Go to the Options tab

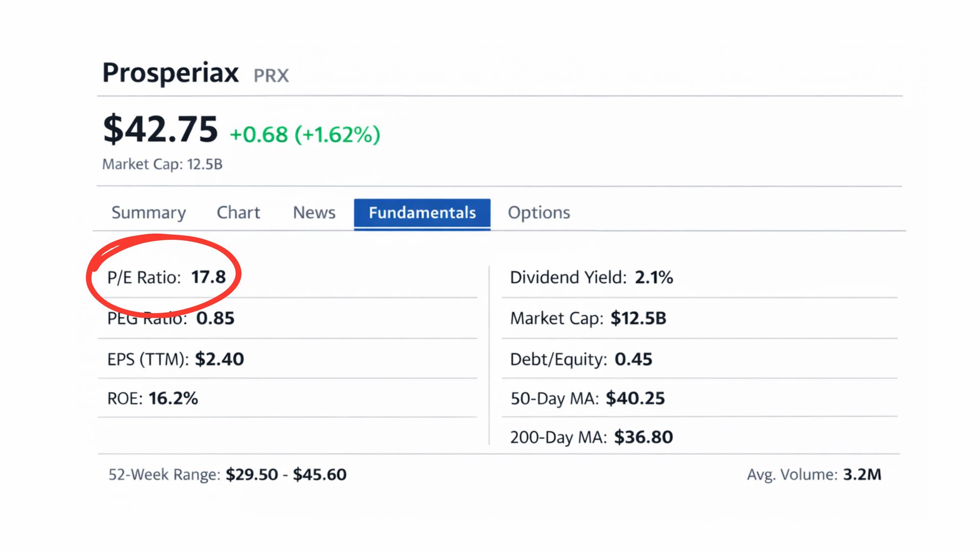[x=538, y=212]
